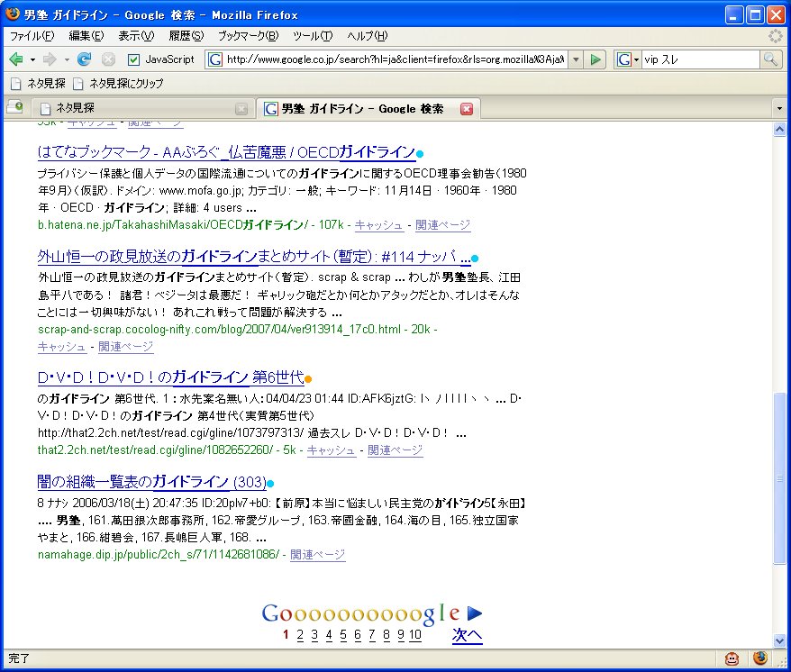
Task: Open the Back button history dropdown
Action: click(32, 60)
